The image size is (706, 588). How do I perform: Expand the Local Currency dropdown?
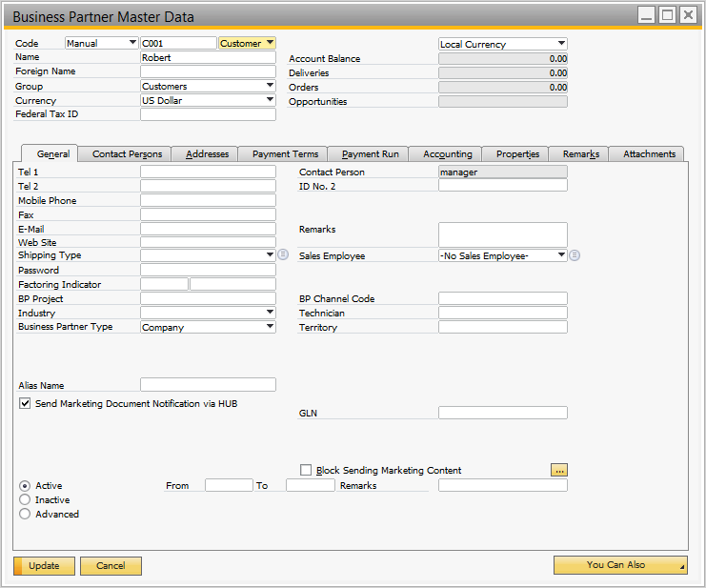[559, 44]
